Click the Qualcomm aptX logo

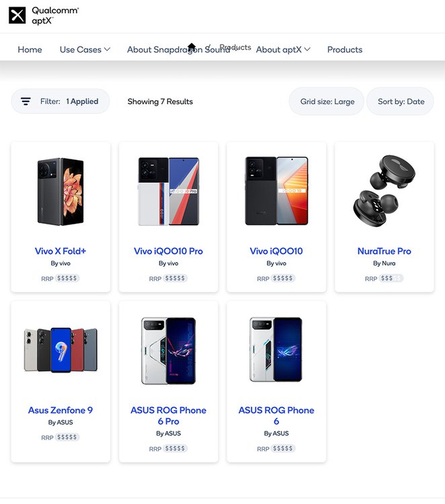coord(43,15)
